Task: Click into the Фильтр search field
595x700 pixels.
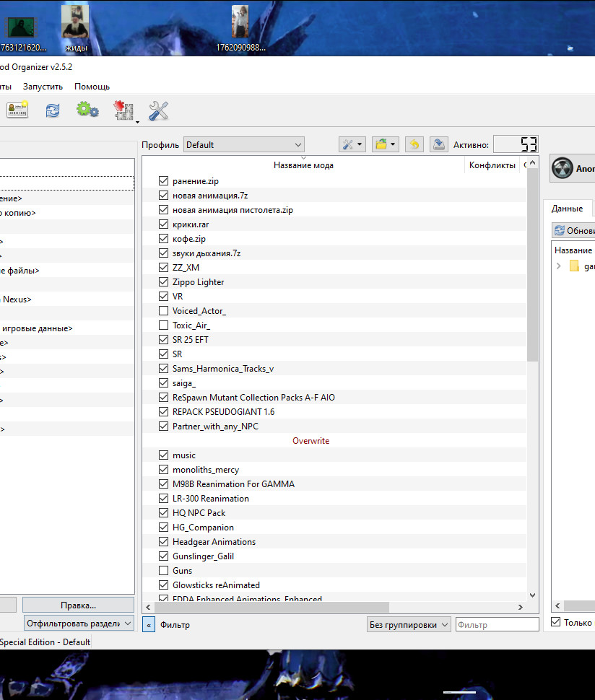Action: [x=497, y=624]
